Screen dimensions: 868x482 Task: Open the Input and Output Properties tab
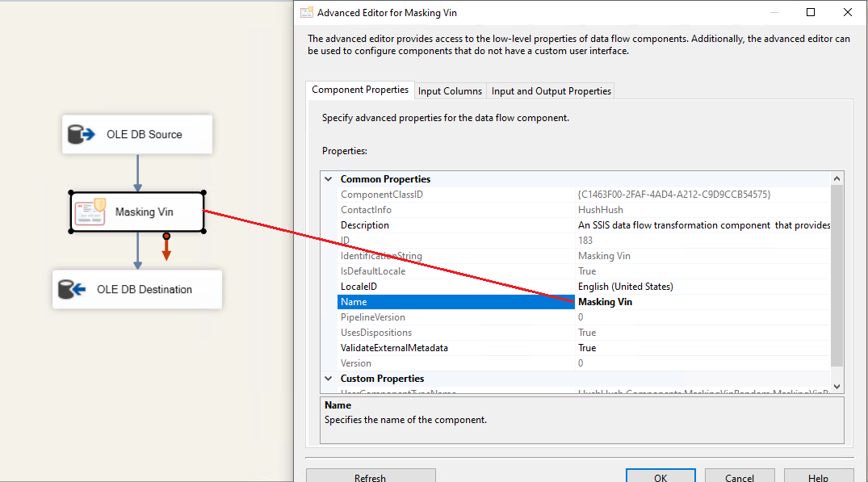(x=551, y=91)
